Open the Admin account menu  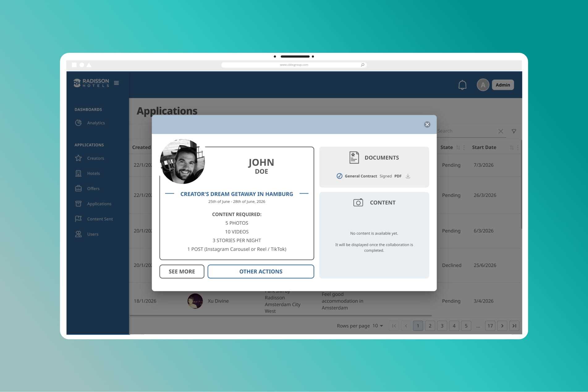503,85
